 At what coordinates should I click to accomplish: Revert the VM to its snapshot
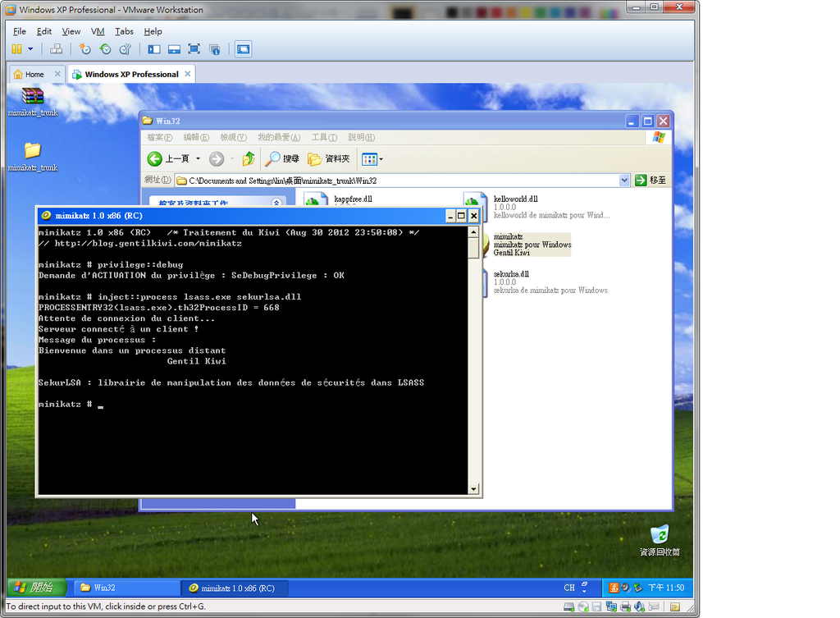(x=105, y=49)
